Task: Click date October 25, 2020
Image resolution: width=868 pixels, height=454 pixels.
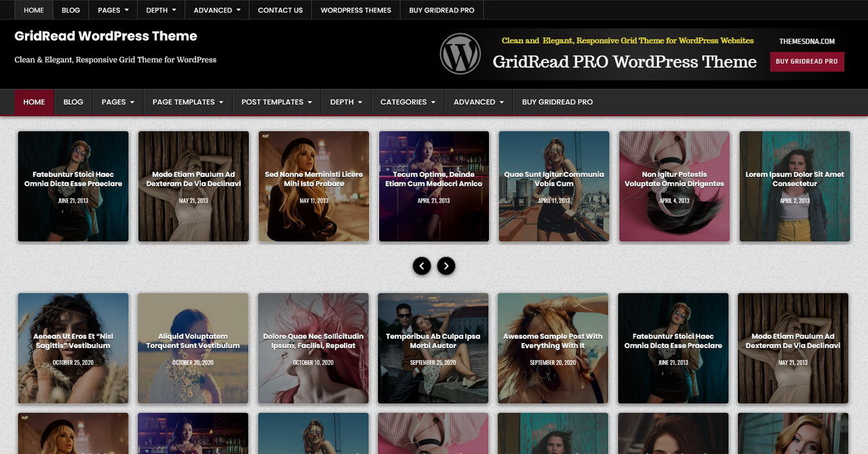Action: tap(73, 363)
